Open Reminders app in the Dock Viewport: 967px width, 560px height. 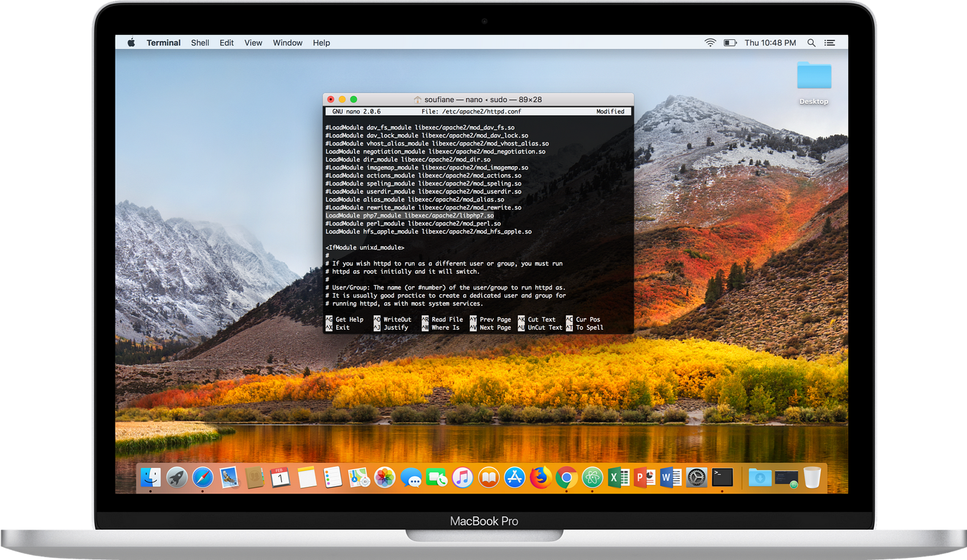pyautogui.click(x=332, y=478)
